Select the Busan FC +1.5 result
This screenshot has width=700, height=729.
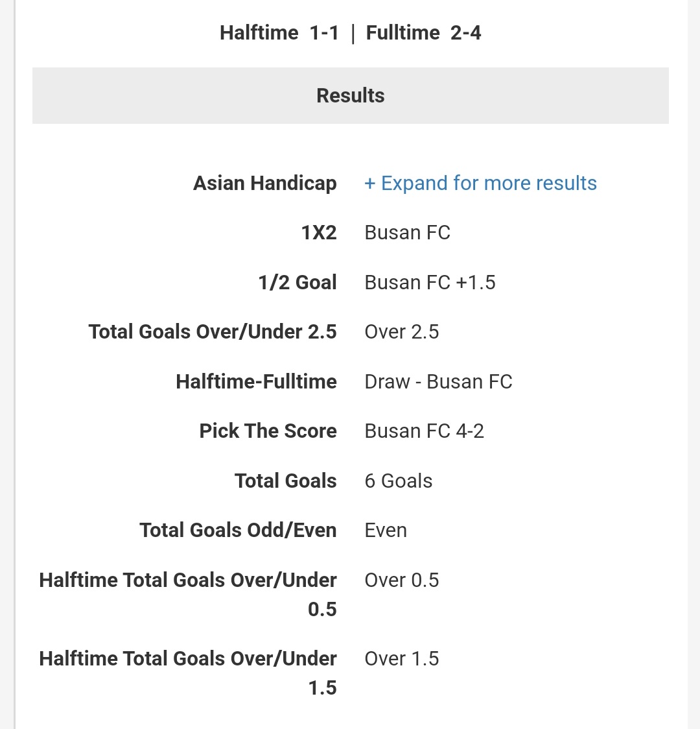click(x=430, y=282)
